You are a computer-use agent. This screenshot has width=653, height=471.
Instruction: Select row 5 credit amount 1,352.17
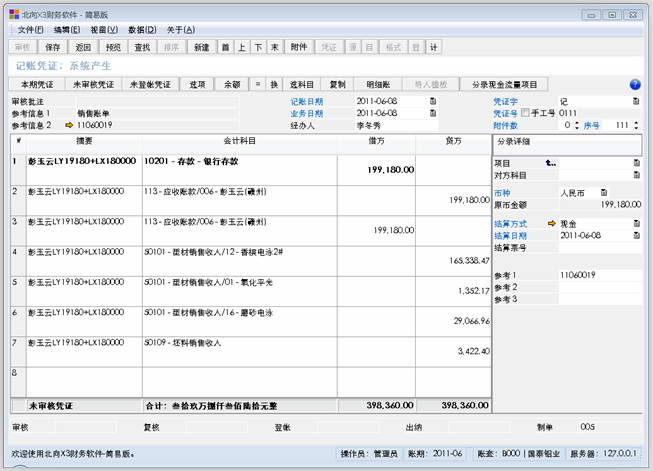454,292
